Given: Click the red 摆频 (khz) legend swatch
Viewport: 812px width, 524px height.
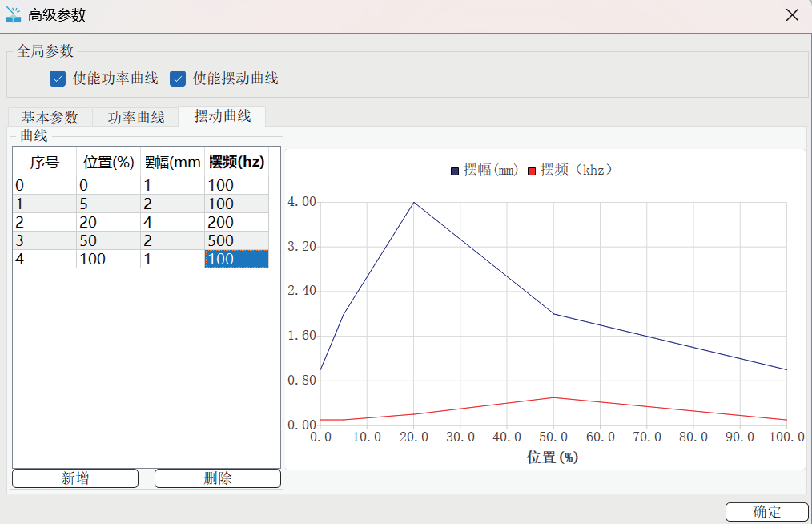Looking at the screenshot, I should point(532,171).
